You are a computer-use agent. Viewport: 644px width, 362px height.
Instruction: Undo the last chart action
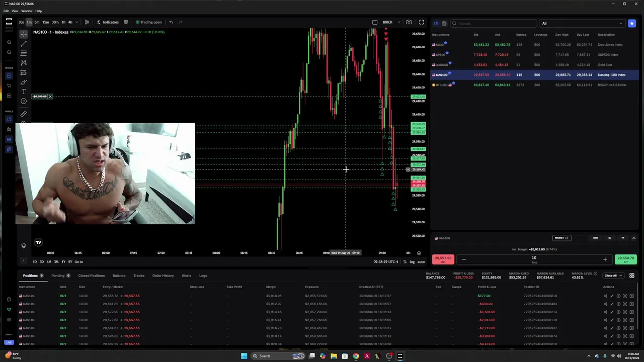[x=171, y=22]
